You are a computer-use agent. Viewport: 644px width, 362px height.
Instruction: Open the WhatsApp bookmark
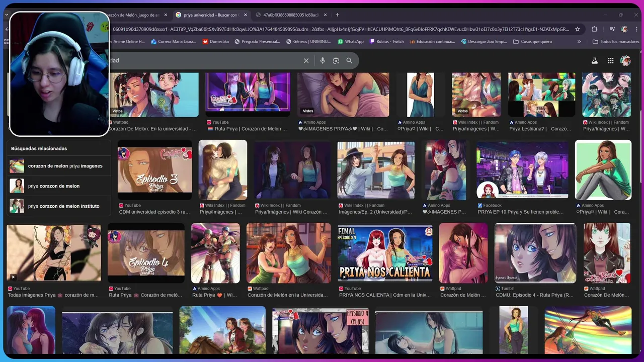click(351, 42)
